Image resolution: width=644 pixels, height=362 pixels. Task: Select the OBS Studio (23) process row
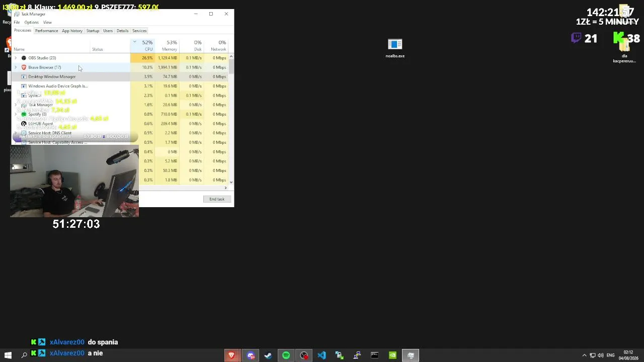pos(120,58)
